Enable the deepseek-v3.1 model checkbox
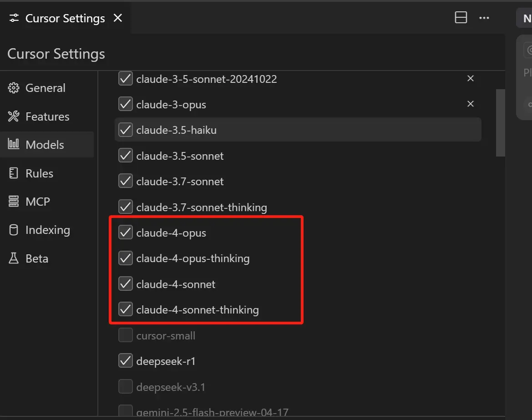This screenshot has width=532, height=420. pyautogui.click(x=126, y=386)
